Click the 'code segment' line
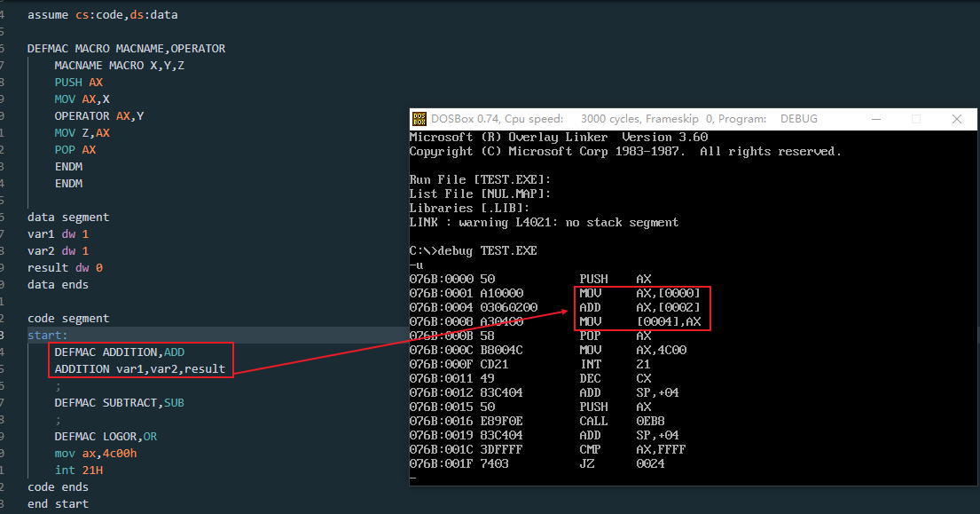The width and height of the screenshot is (980, 514). coord(68,319)
